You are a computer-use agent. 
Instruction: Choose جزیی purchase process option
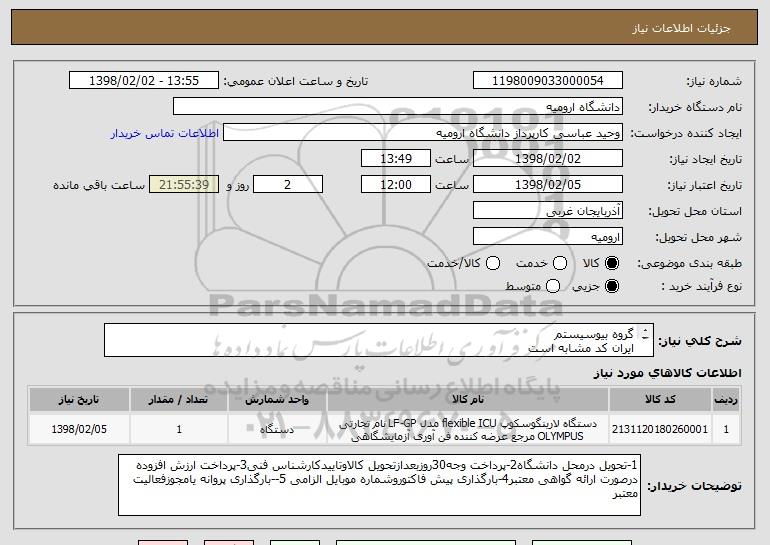click(612, 286)
